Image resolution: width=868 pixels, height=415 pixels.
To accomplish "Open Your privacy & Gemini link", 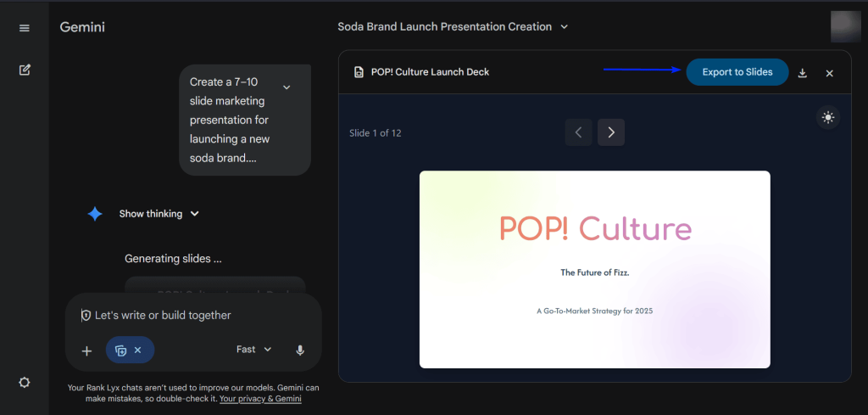I will coord(260,398).
